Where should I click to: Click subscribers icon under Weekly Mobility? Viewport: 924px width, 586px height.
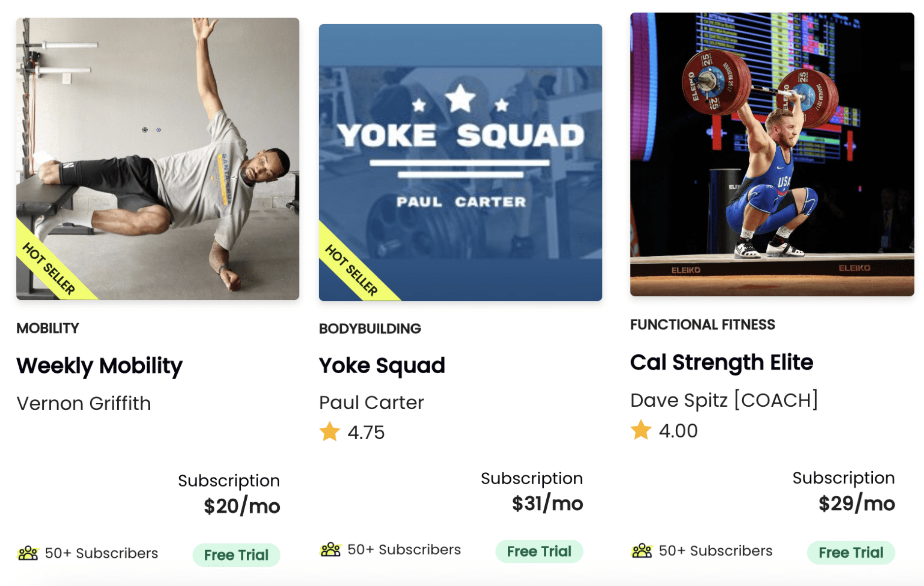[x=28, y=553]
